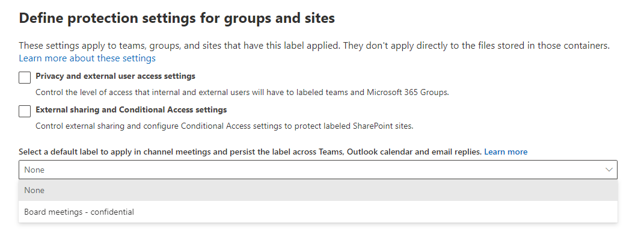
Task: Click "External sharing and Conditional Access settings" label text
Action: tap(131, 110)
